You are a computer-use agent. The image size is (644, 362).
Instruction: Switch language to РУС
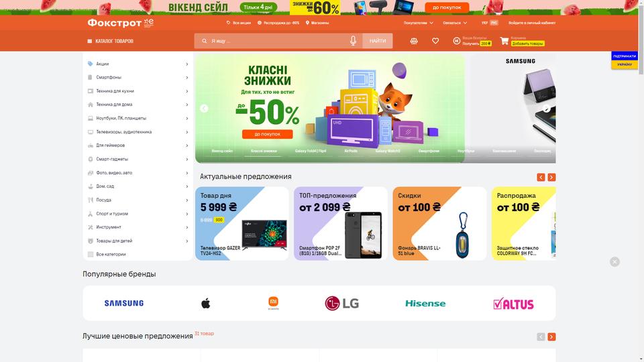click(494, 23)
